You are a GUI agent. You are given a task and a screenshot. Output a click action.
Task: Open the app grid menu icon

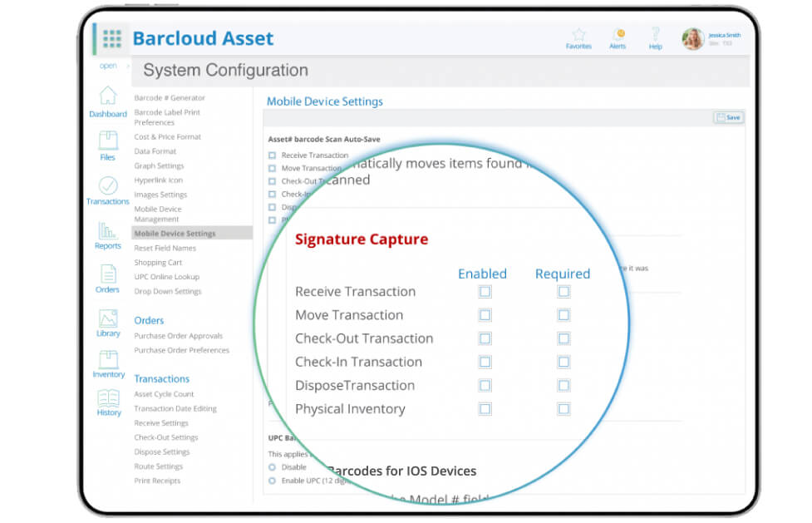(112, 38)
